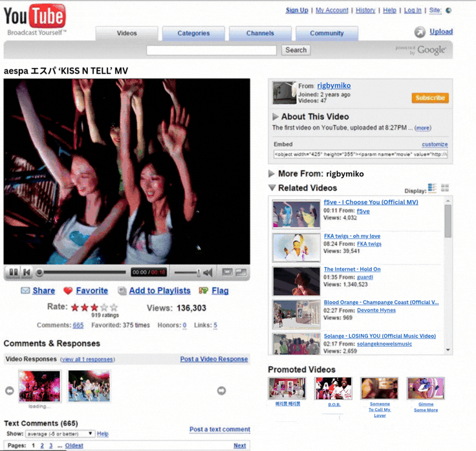Rate video five stars
476x451 pixels.
(x=114, y=307)
